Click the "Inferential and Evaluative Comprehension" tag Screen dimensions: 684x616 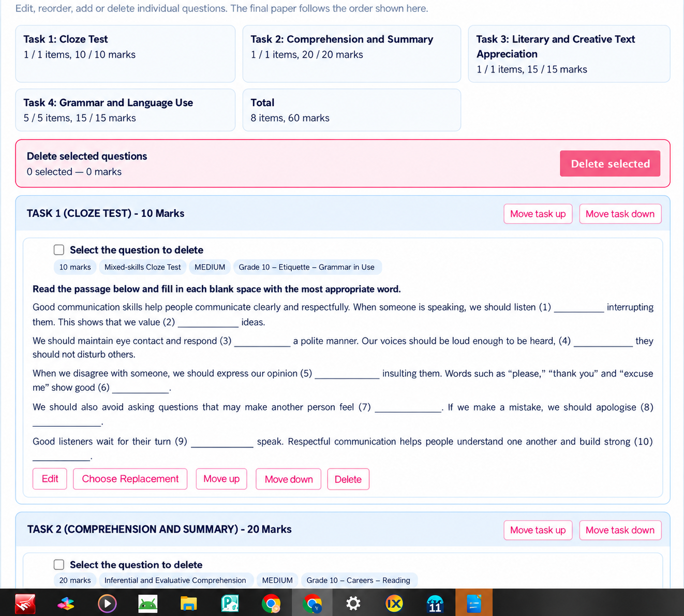175,580
